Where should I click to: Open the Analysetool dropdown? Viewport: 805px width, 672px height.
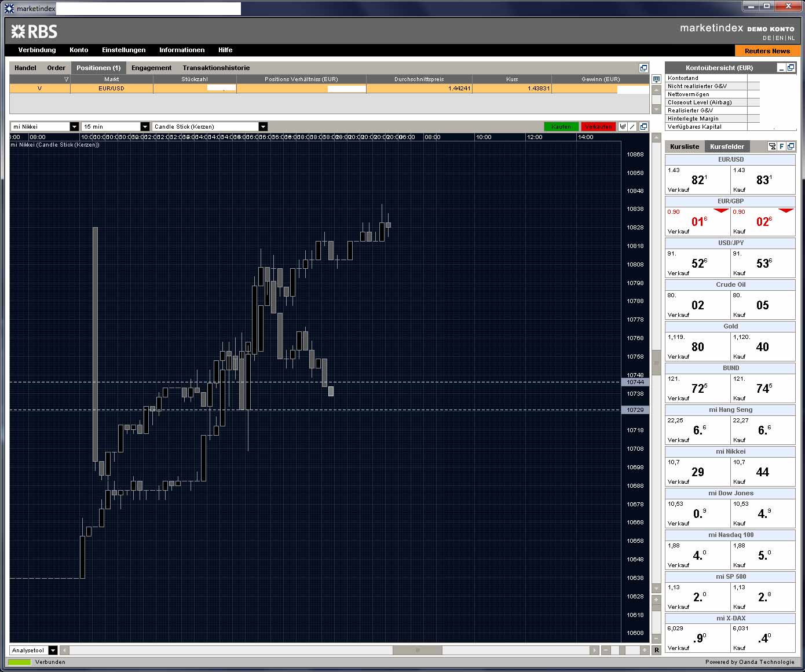coord(34,651)
